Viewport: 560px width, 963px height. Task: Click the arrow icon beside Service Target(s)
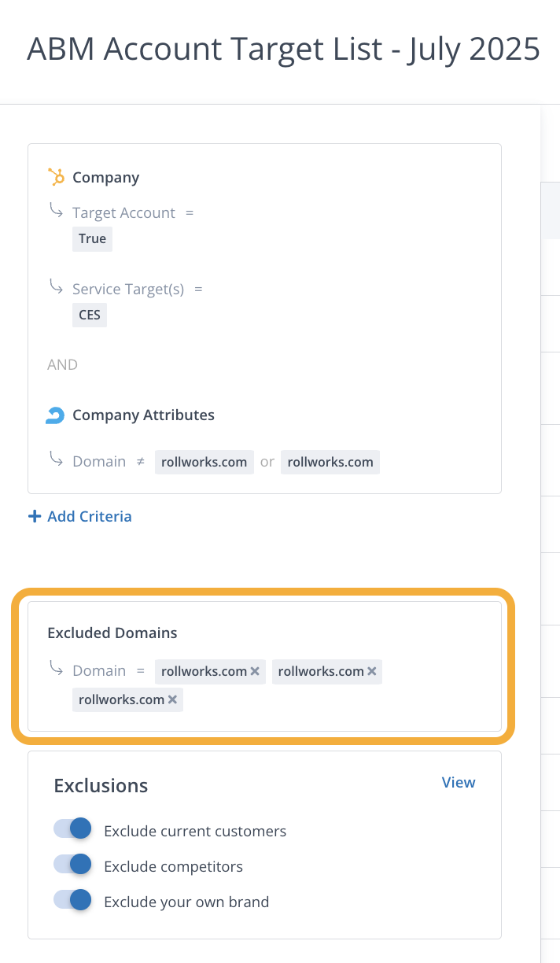56,287
